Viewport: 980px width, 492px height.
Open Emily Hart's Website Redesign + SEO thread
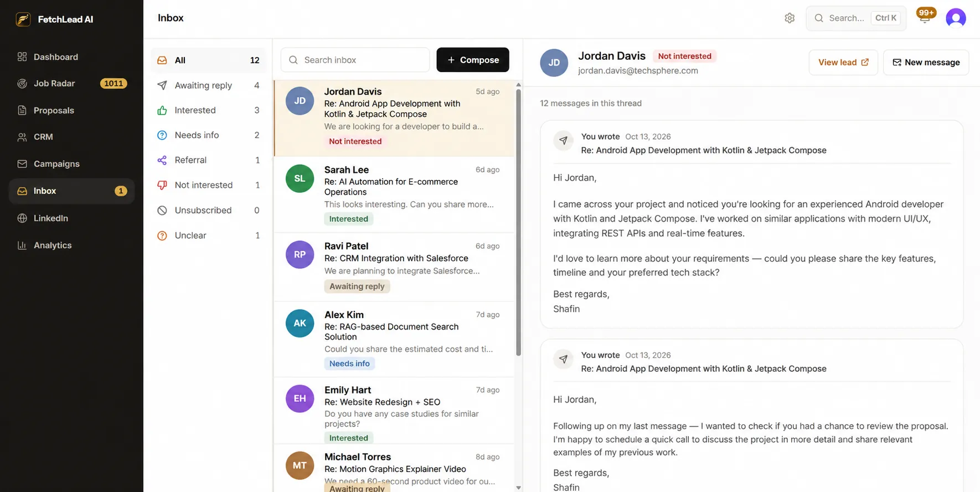click(394, 411)
